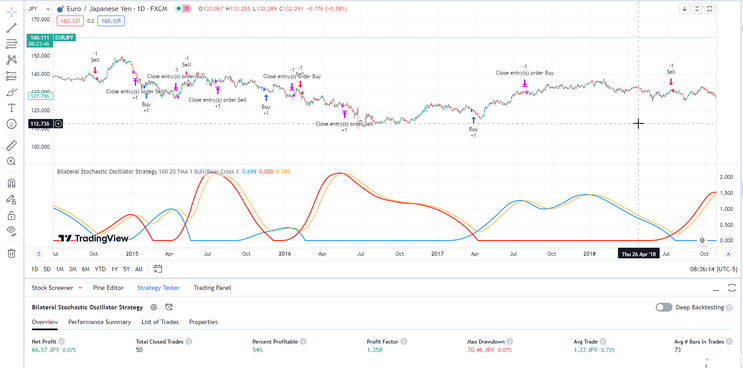Toggle auto scale A button
743x368 pixels.
(728, 254)
